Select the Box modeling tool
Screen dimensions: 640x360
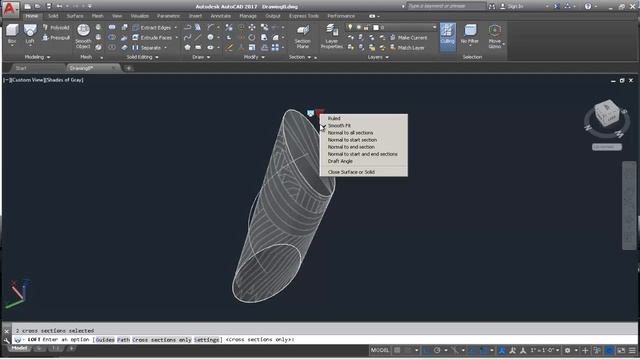(12, 35)
